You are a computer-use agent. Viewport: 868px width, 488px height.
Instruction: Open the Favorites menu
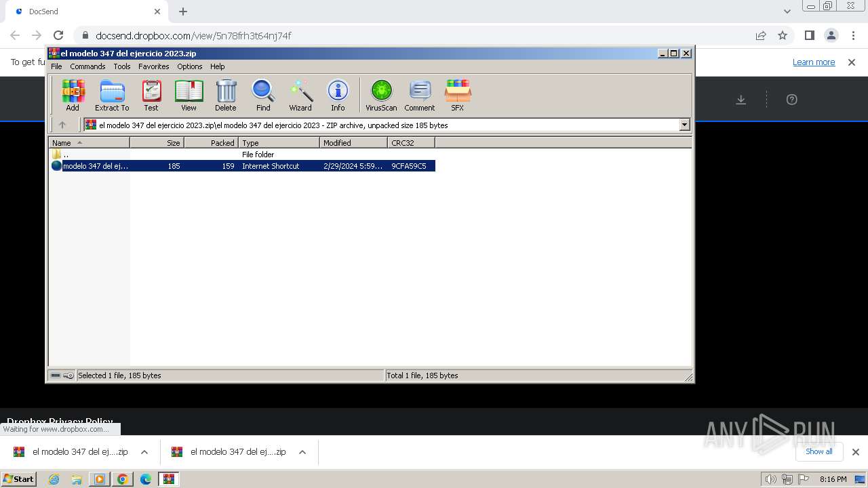154,66
